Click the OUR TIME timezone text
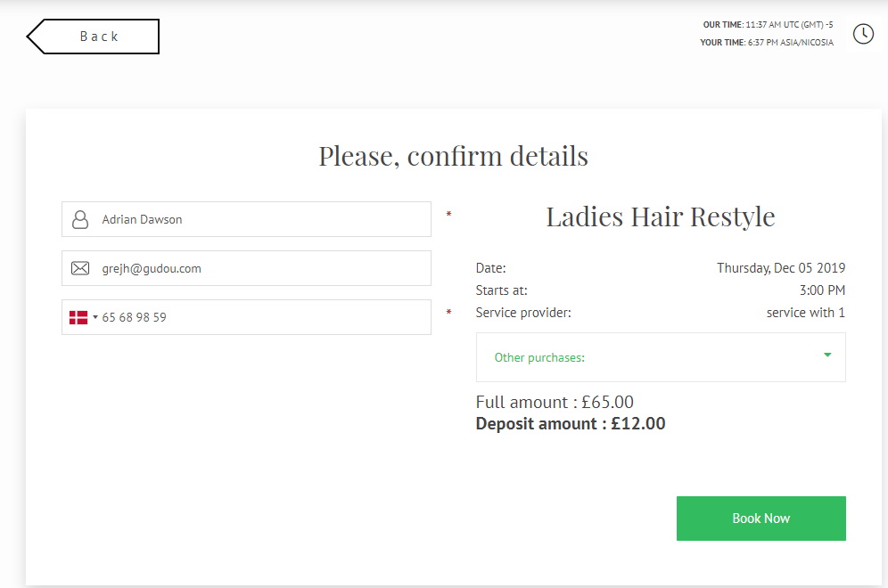Image resolution: width=888 pixels, height=588 pixels. (768, 25)
